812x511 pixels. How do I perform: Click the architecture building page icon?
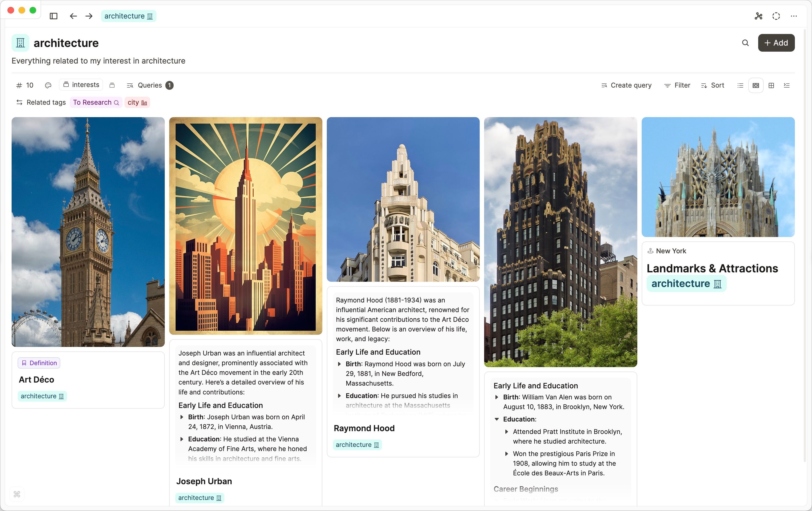[20, 43]
